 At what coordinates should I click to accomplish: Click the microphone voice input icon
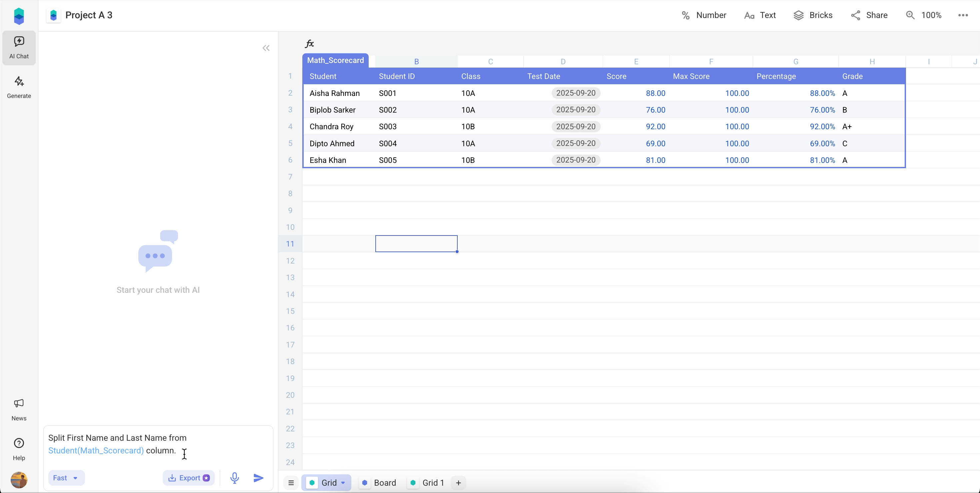pyautogui.click(x=235, y=478)
